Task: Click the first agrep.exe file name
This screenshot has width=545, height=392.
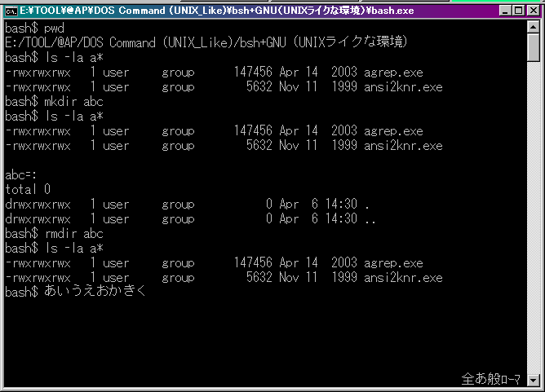Action: [x=393, y=73]
